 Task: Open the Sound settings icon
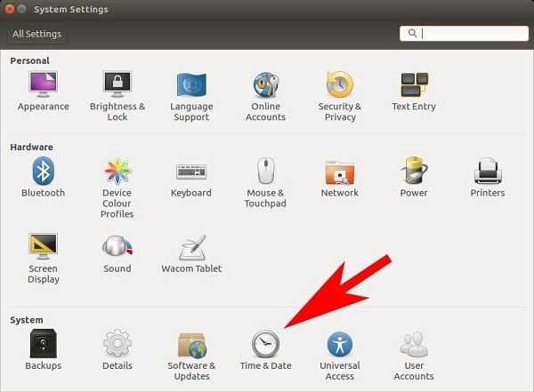click(x=117, y=246)
